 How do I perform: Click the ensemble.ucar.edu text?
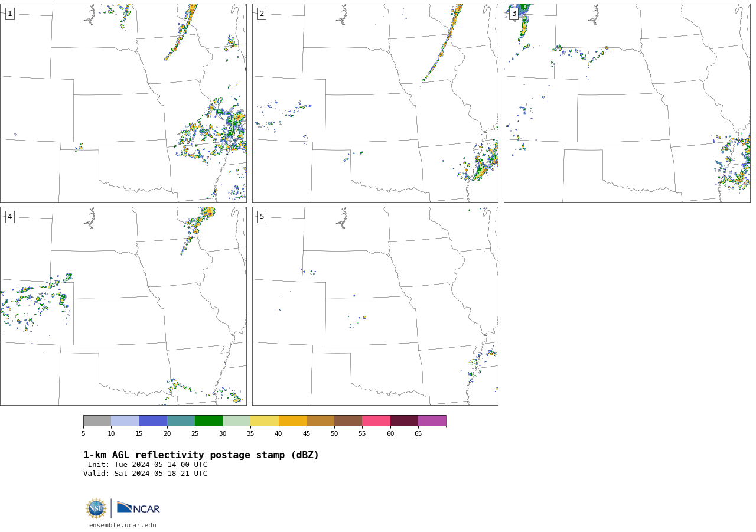click(123, 525)
